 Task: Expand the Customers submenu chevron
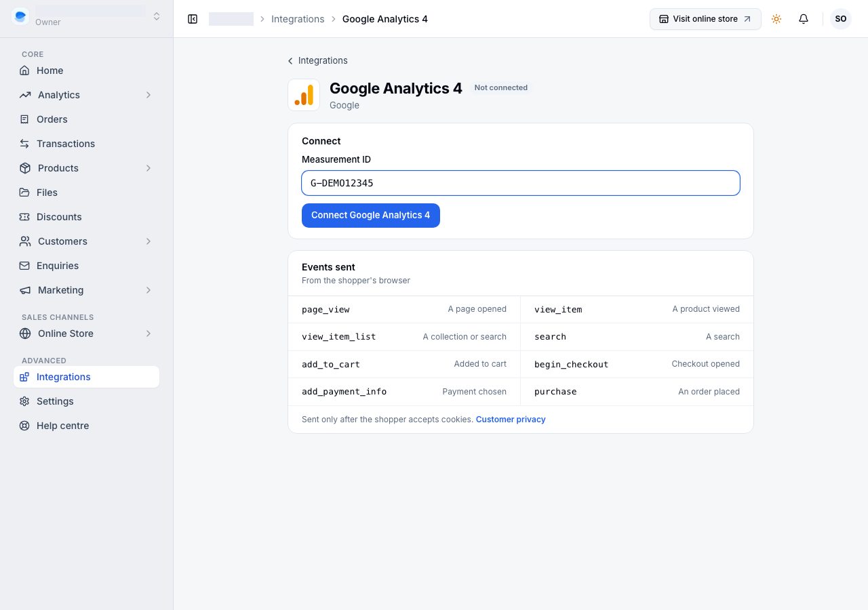tap(149, 241)
